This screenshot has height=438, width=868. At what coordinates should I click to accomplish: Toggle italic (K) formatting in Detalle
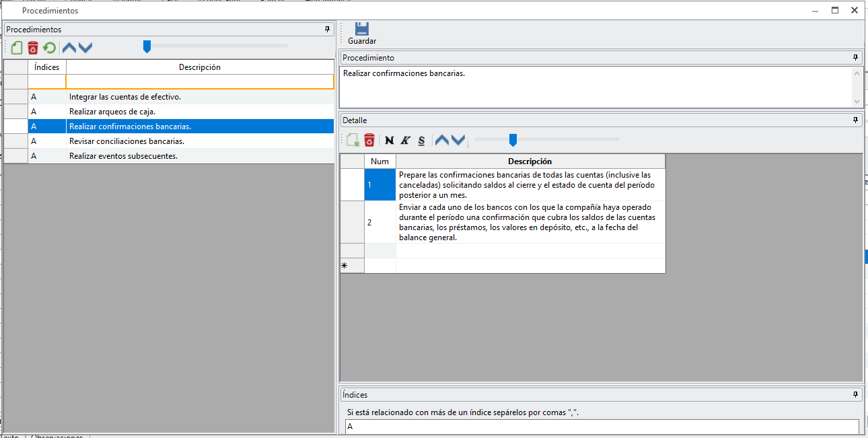(x=405, y=140)
